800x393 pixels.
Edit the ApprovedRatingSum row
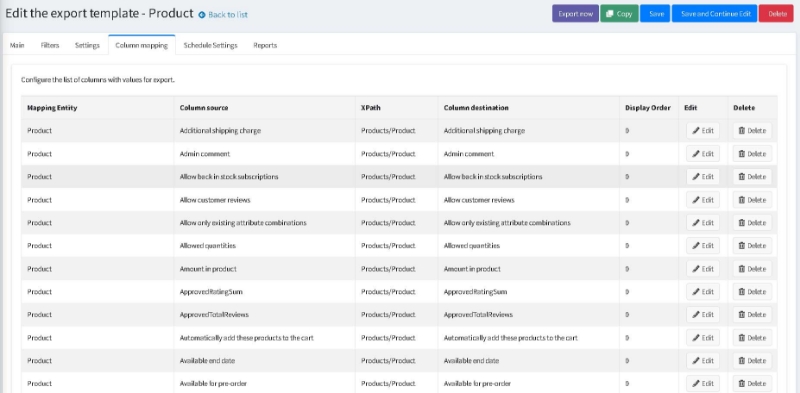pyautogui.click(x=703, y=292)
